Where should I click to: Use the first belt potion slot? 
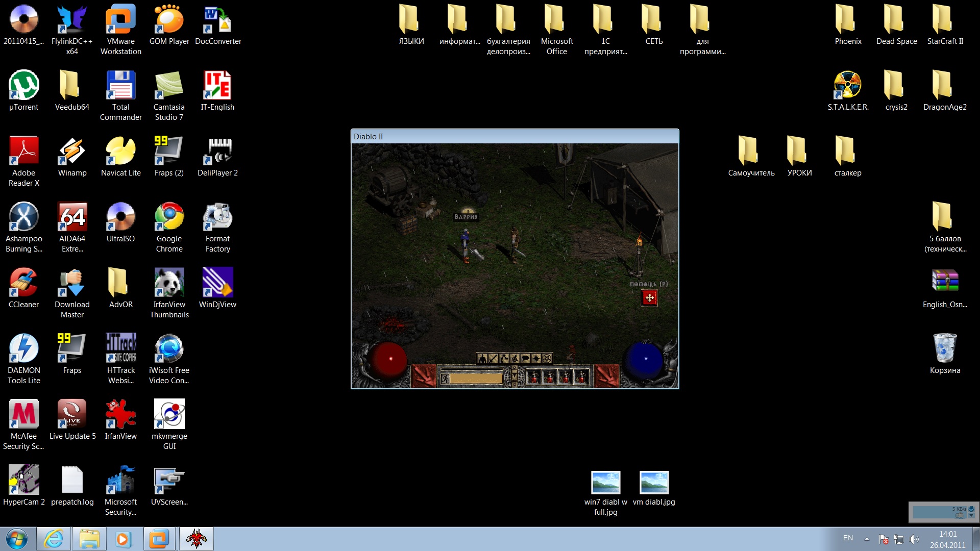[534, 377]
